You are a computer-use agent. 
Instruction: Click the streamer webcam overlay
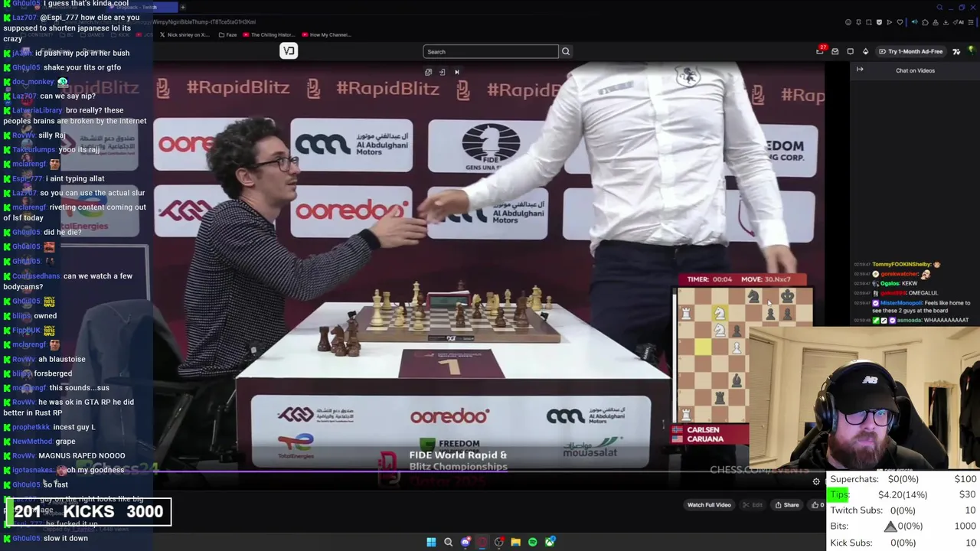(x=864, y=398)
